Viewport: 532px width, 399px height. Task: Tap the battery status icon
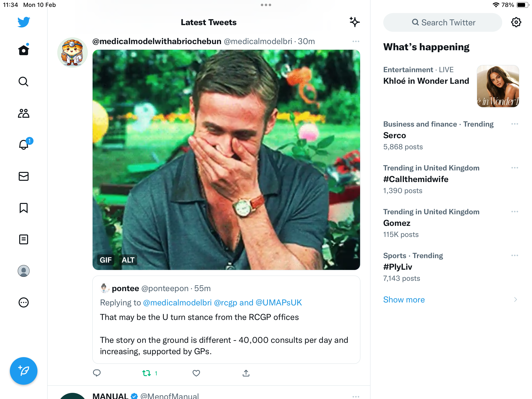[x=523, y=5]
